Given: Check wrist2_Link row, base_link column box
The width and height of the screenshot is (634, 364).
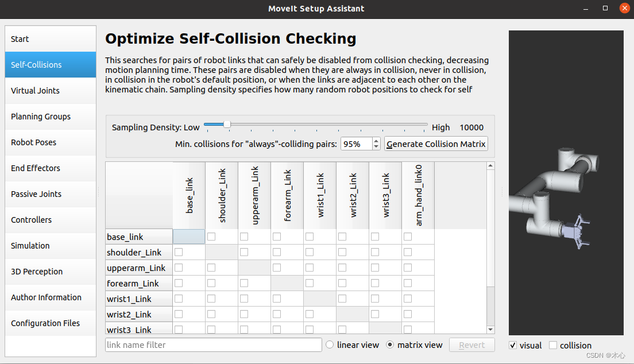Looking at the screenshot, I should coord(179,314).
